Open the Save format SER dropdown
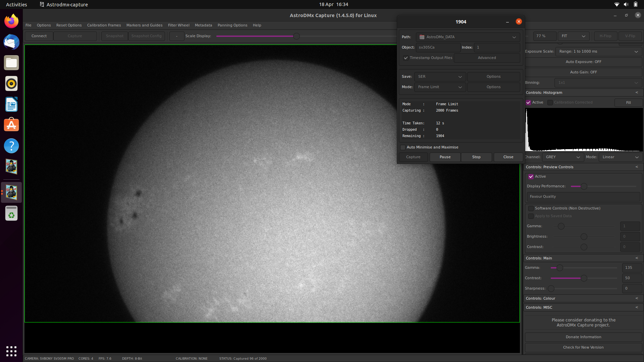The image size is (644, 362). point(440,77)
